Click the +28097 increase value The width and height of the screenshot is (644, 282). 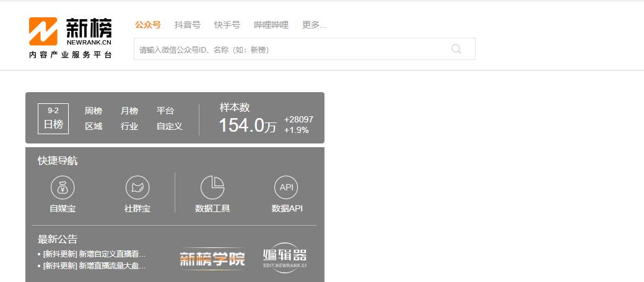tap(298, 120)
